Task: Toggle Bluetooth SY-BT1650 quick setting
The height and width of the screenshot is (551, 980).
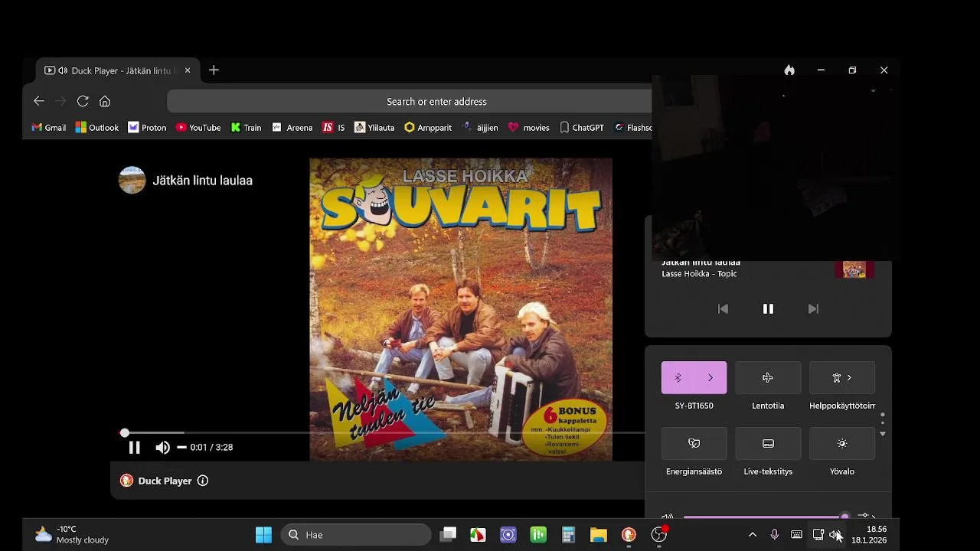Action: point(678,377)
